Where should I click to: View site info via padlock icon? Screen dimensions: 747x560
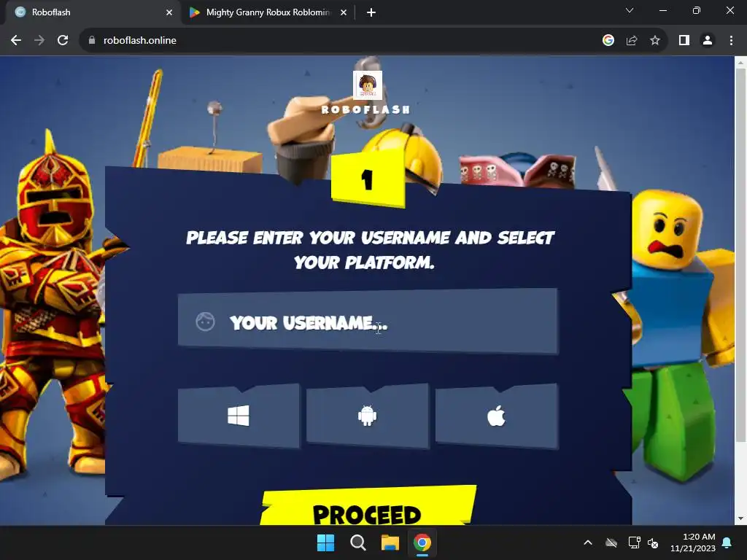[92, 41]
